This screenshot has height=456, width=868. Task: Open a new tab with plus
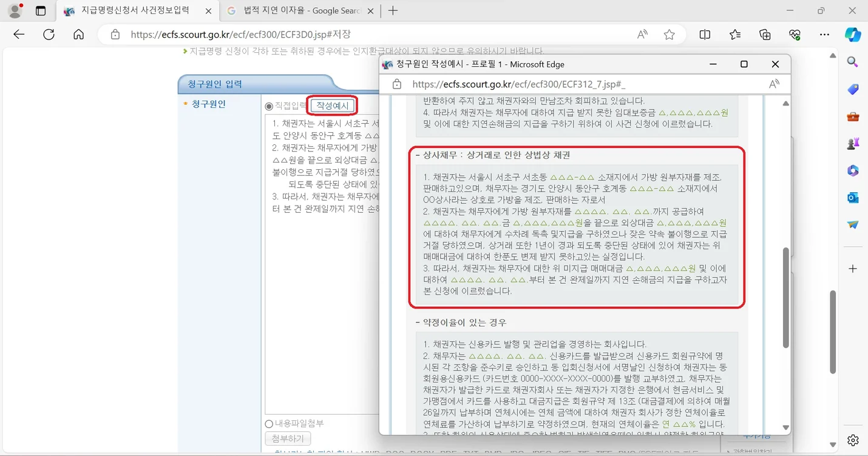[x=393, y=11]
